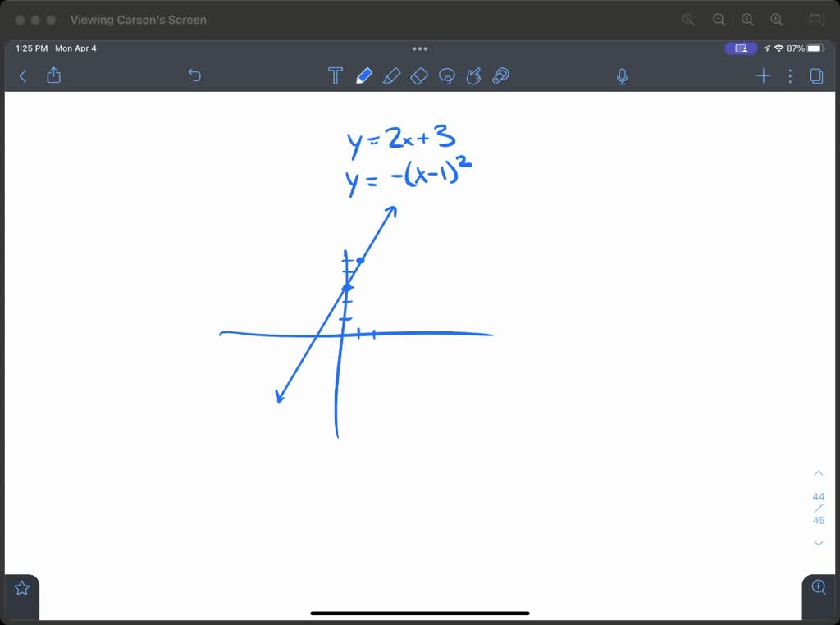Toggle audio recording with the microphone
The width and height of the screenshot is (840, 625).
(622, 75)
